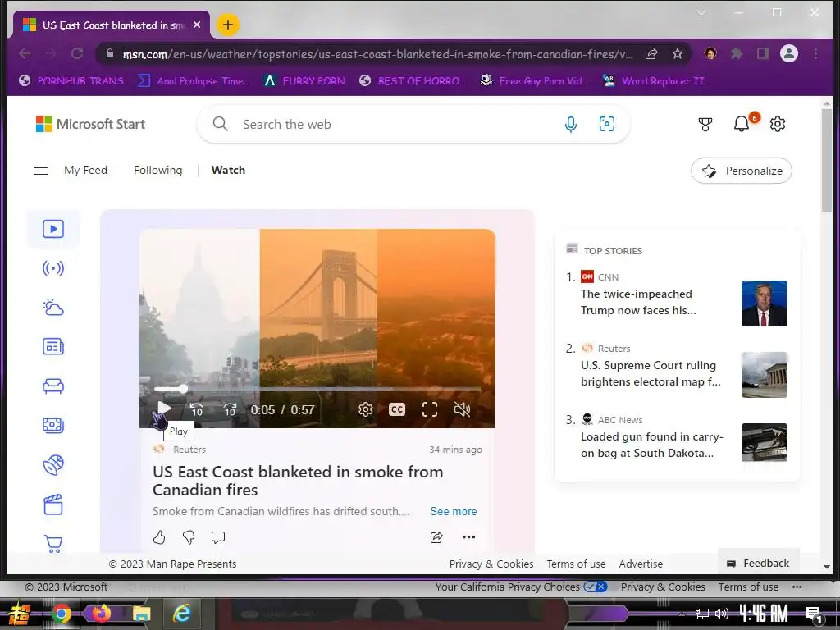Open the Advertise footer link
This screenshot has width=840, height=630.
[x=641, y=564]
